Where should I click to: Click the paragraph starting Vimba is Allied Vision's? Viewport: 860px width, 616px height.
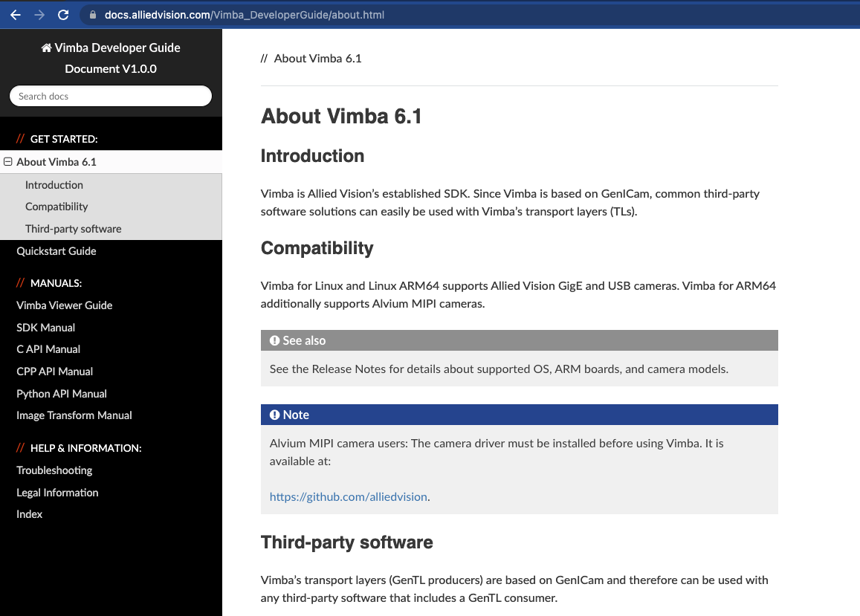[510, 202]
